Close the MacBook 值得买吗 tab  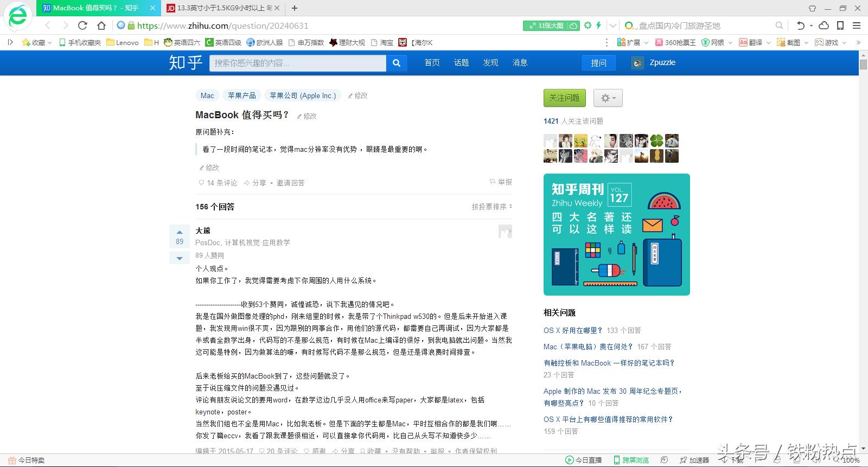click(152, 8)
